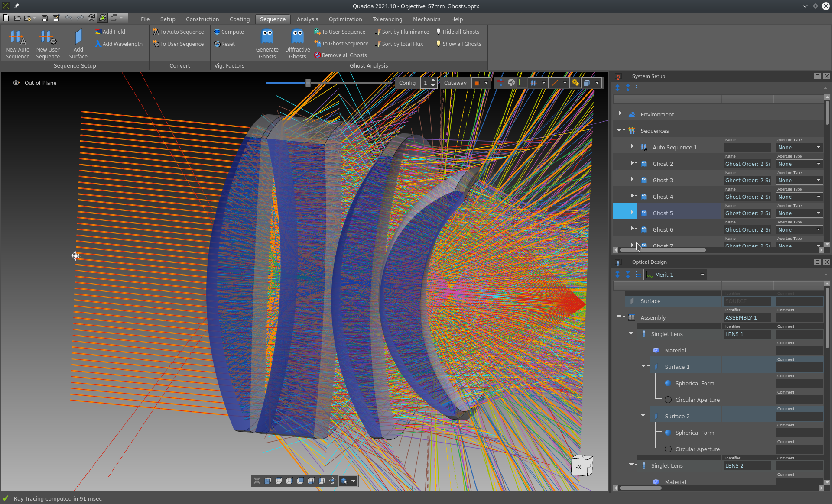This screenshot has height=504, width=832.
Task: Save the file with the floppy icon
Action: [x=44, y=18]
